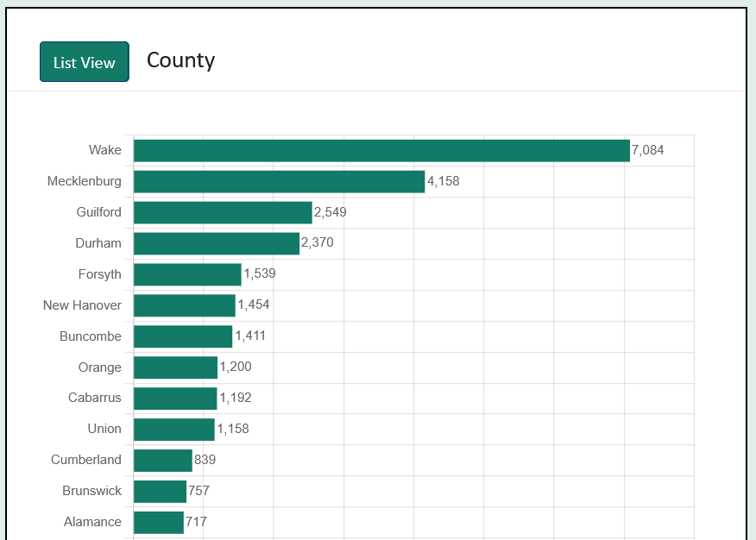Viewport: 756px width, 540px height.
Task: Click the Orange county bar
Action: coord(175,367)
